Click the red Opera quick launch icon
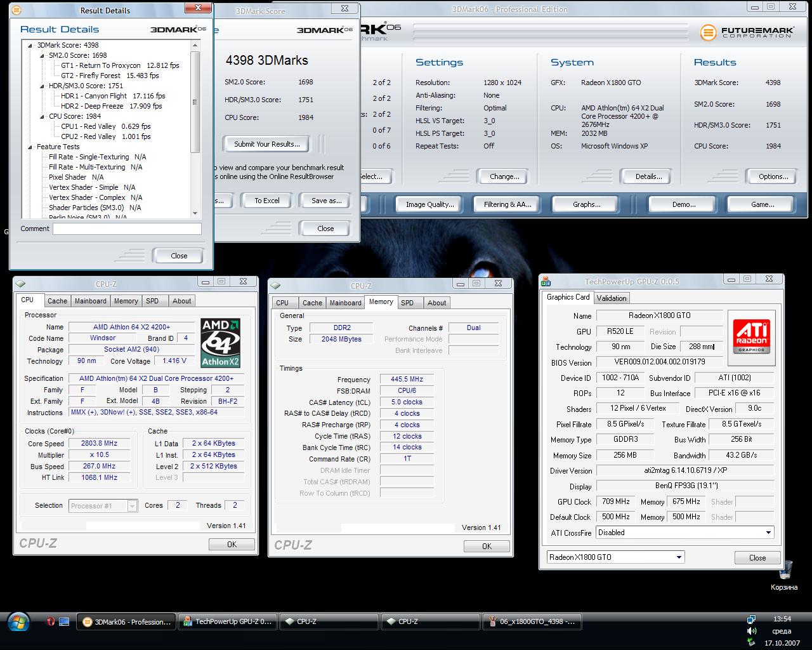 (x=51, y=621)
